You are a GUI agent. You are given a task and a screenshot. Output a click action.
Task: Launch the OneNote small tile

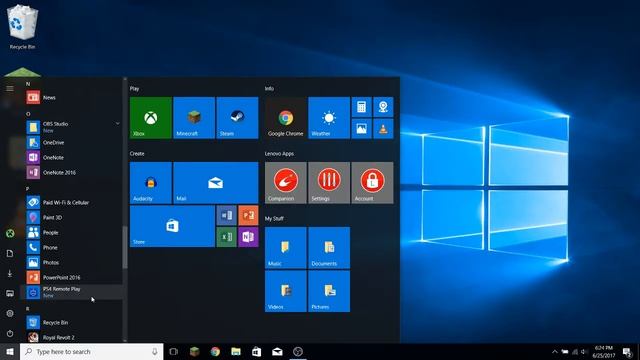coord(248,237)
